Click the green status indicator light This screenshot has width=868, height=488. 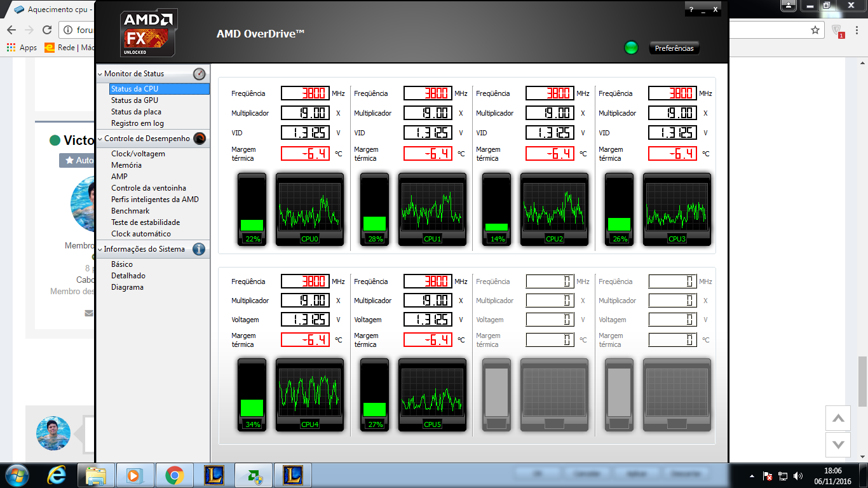click(x=631, y=48)
